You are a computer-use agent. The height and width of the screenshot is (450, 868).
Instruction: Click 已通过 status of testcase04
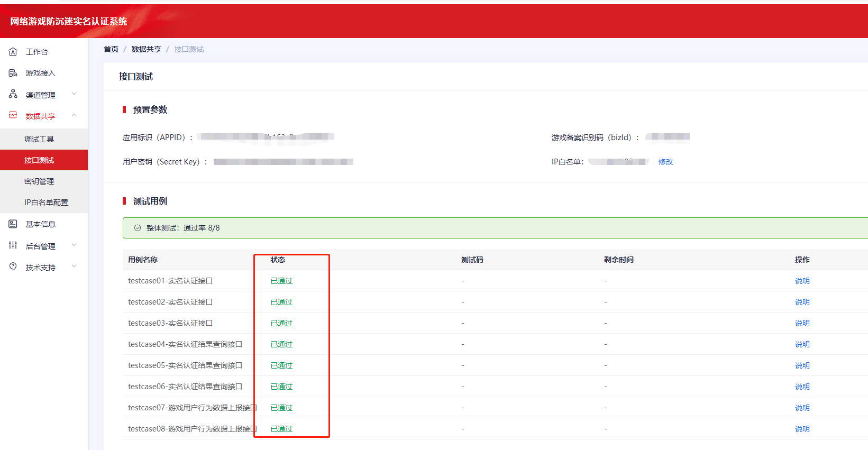281,344
